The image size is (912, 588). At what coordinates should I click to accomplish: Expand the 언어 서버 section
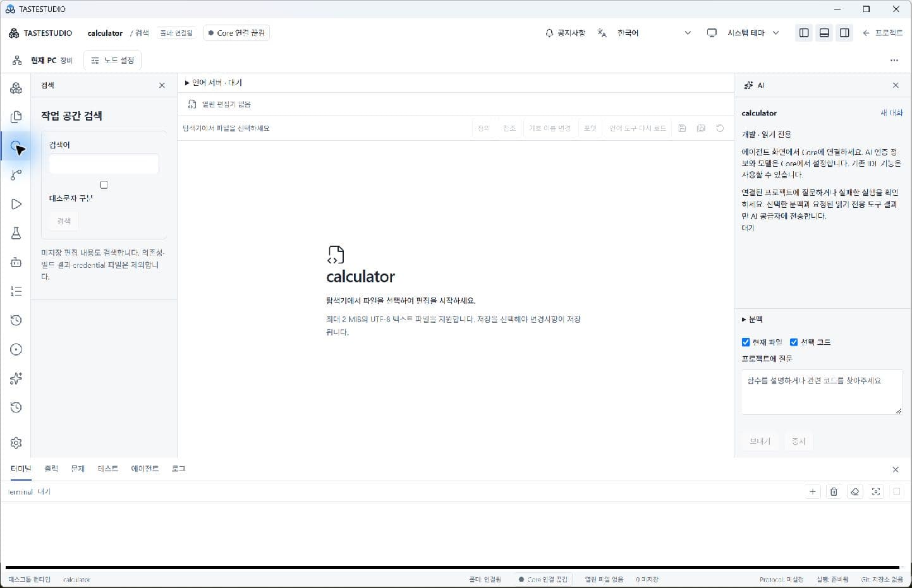[x=213, y=83]
